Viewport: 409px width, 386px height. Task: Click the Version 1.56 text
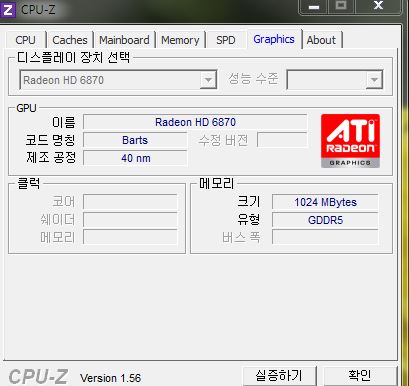110,378
